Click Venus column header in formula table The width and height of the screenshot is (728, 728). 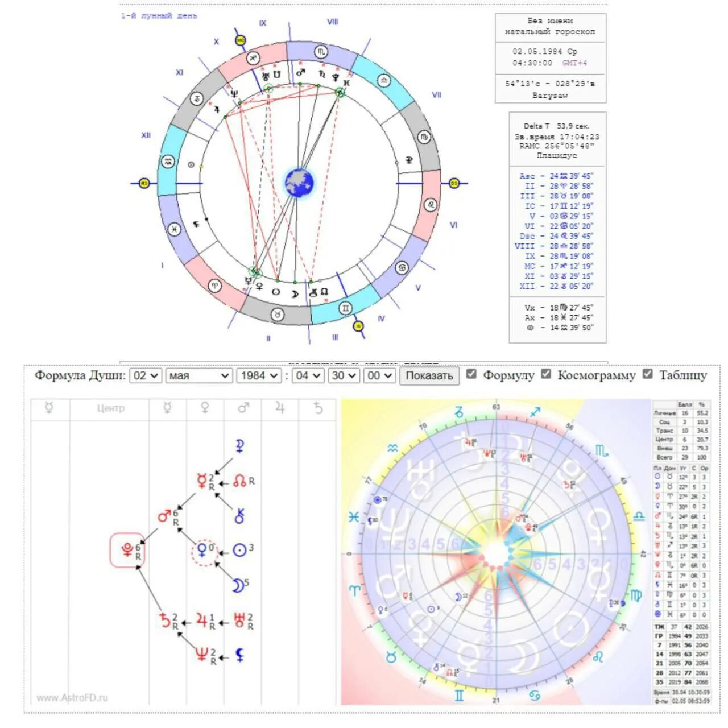(205, 408)
